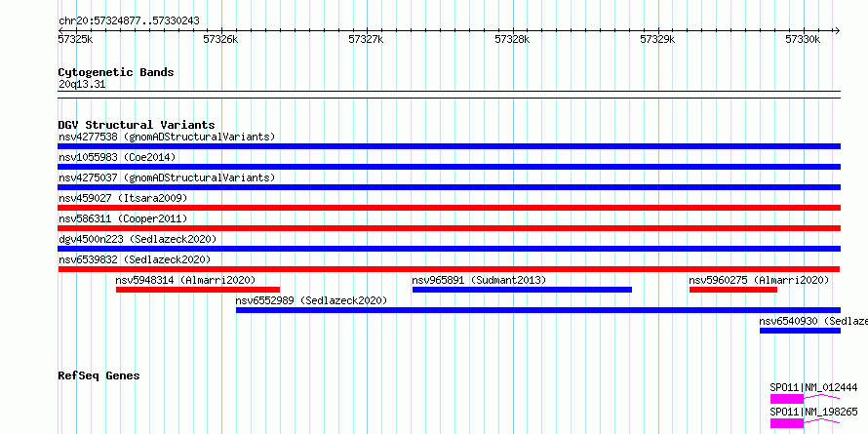Select the truncated nsv6540930 variant label

[813, 321]
